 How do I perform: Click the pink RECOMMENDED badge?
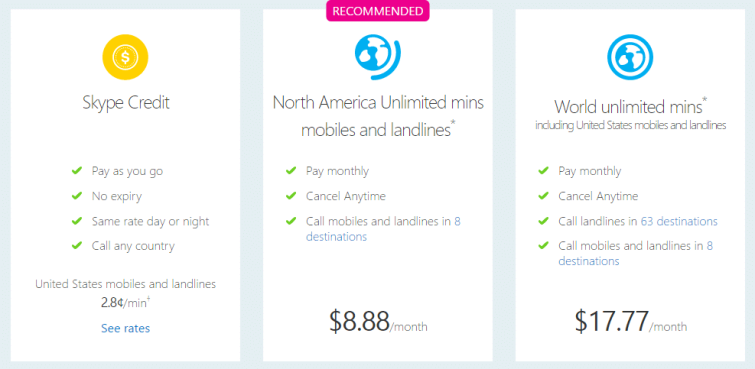tap(378, 11)
